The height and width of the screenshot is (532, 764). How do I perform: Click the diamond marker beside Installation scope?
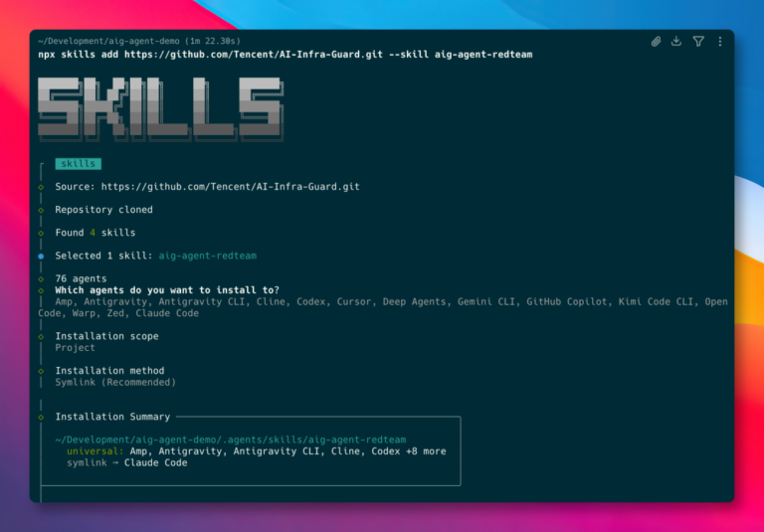coord(41,337)
